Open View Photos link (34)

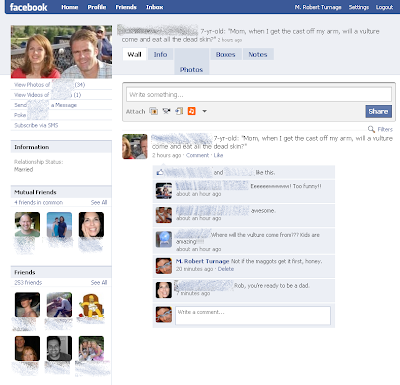49,85
